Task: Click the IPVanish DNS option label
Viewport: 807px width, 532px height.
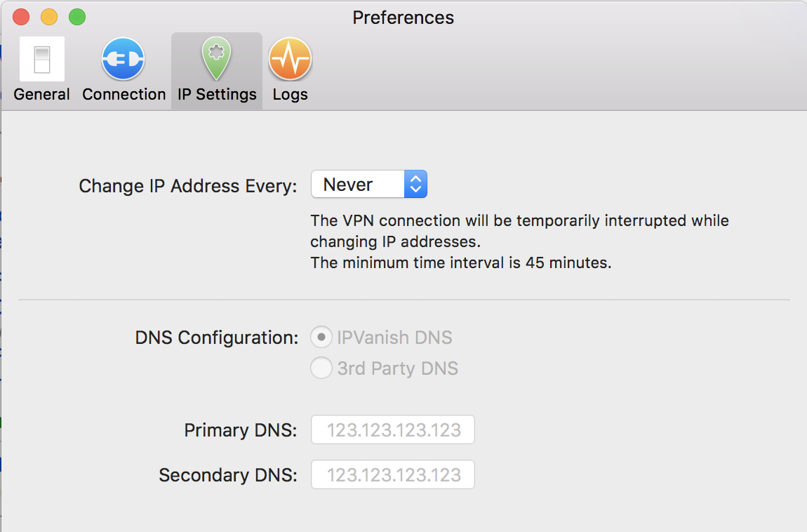Action: (x=394, y=338)
